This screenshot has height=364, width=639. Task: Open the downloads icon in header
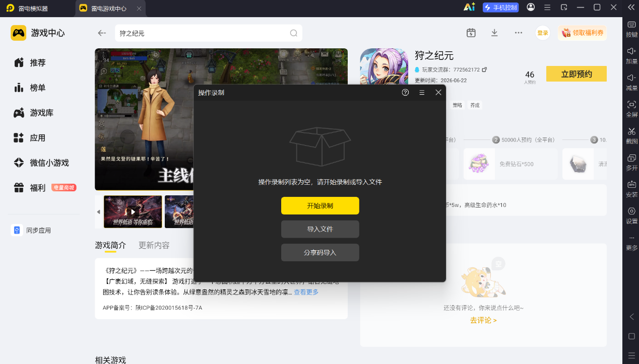(x=494, y=33)
